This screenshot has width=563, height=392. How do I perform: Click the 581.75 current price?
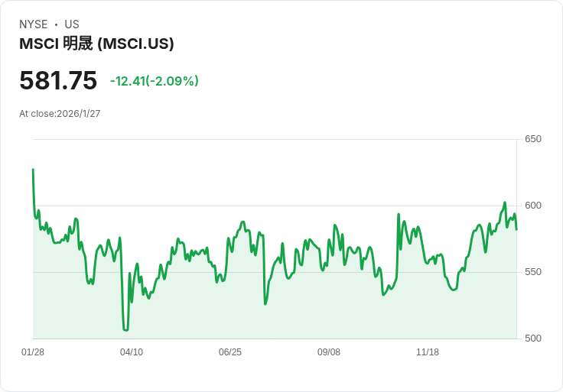point(58,81)
